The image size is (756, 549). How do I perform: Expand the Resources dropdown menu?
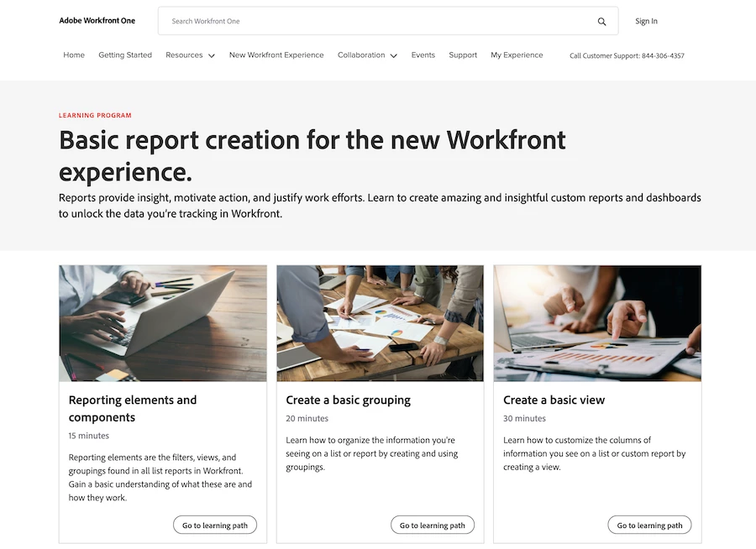point(190,55)
